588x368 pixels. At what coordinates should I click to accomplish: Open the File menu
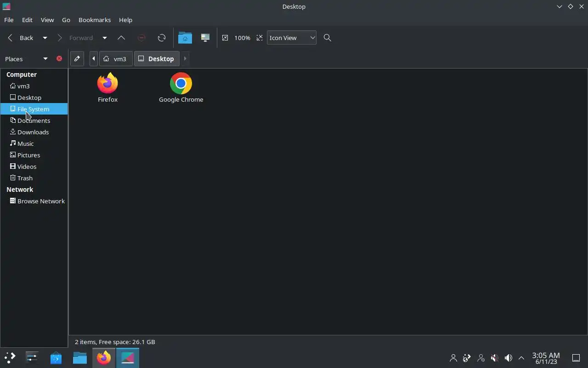click(x=9, y=20)
